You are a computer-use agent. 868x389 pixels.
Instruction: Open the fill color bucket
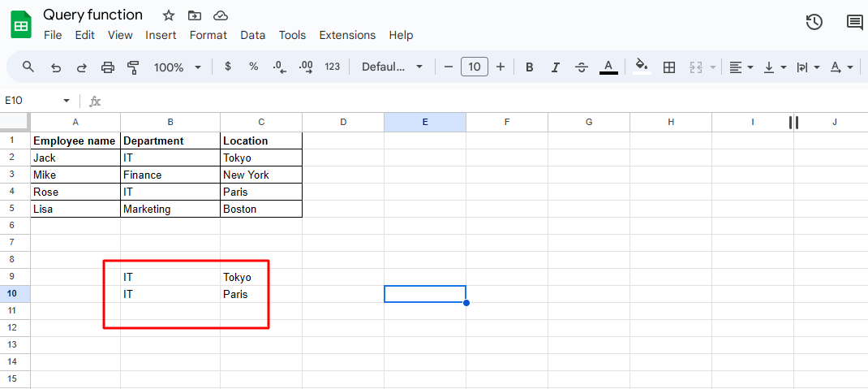point(642,67)
